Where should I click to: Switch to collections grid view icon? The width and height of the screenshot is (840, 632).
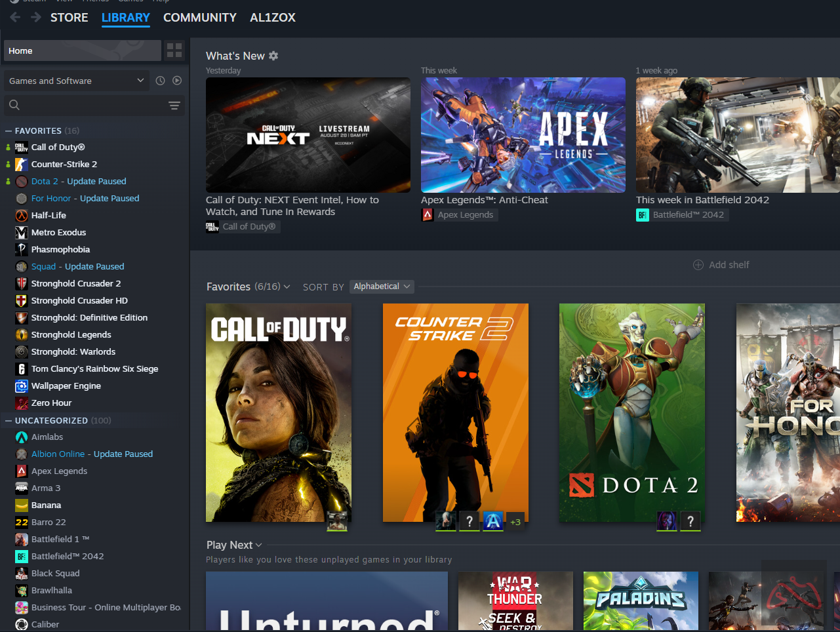point(174,50)
